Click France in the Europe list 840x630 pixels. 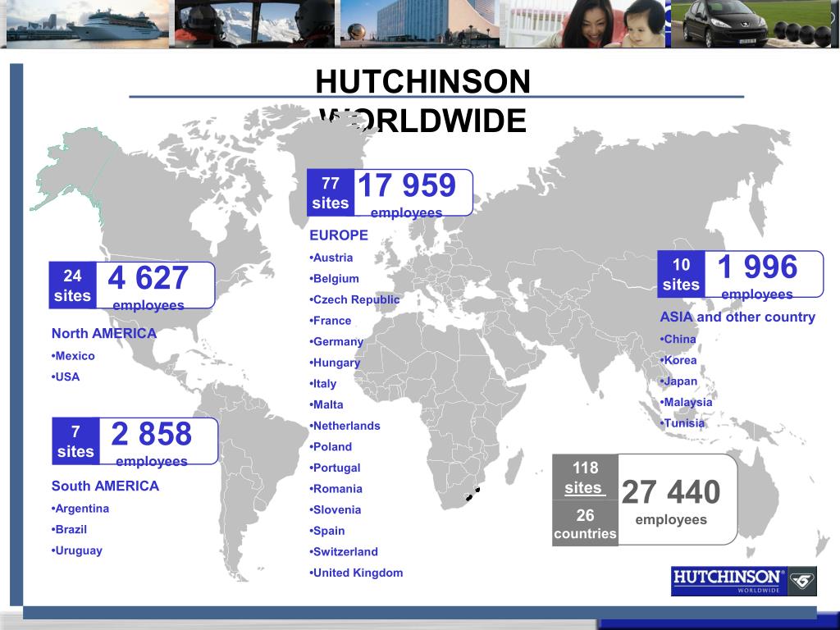pyautogui.click(x=331, y=321)
